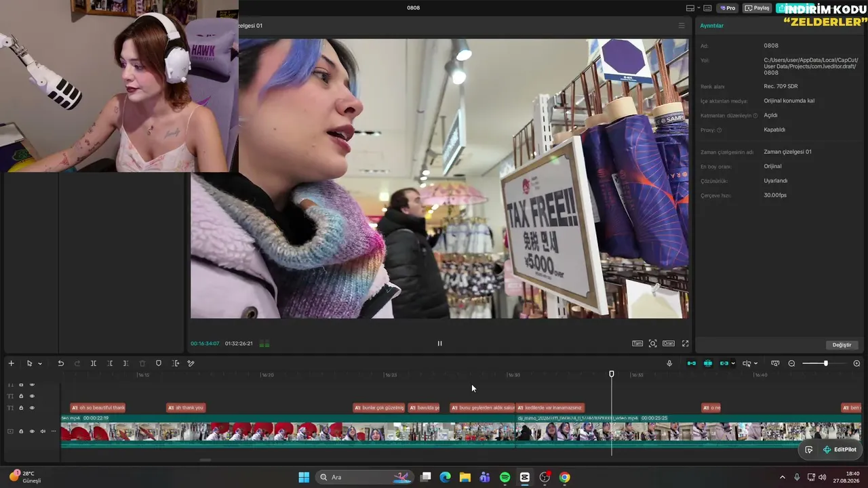Click the shortcuts panel icon beside layout switcher

(x=707, y=8)
